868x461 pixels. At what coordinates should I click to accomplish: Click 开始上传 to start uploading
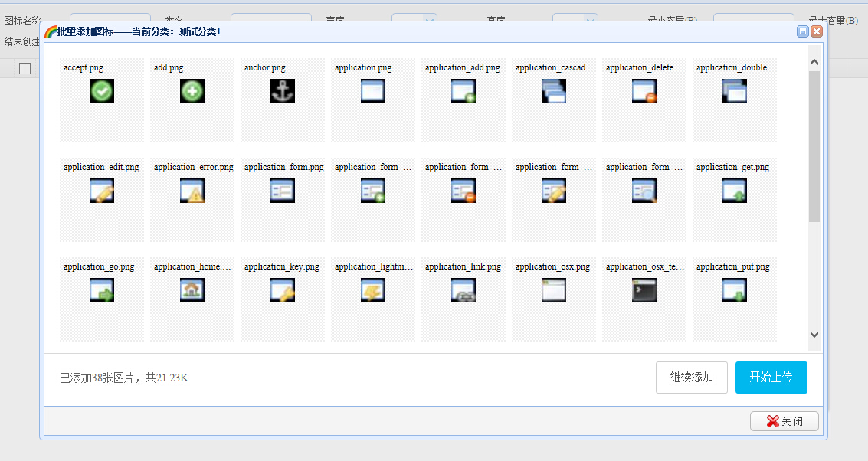click(771, 378)
